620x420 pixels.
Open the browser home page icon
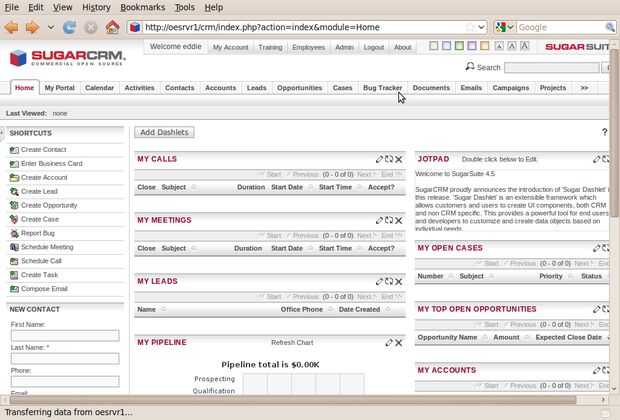112,27
